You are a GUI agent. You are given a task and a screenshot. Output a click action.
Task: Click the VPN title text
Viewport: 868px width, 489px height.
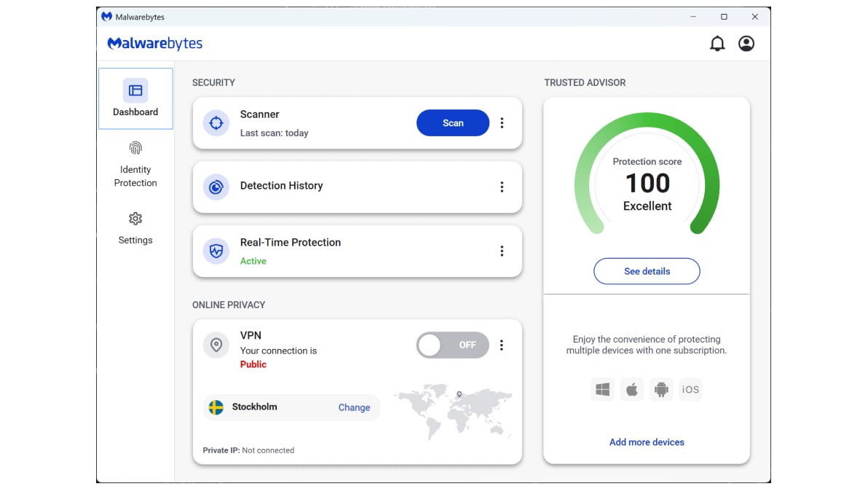(x=250, y=336)
